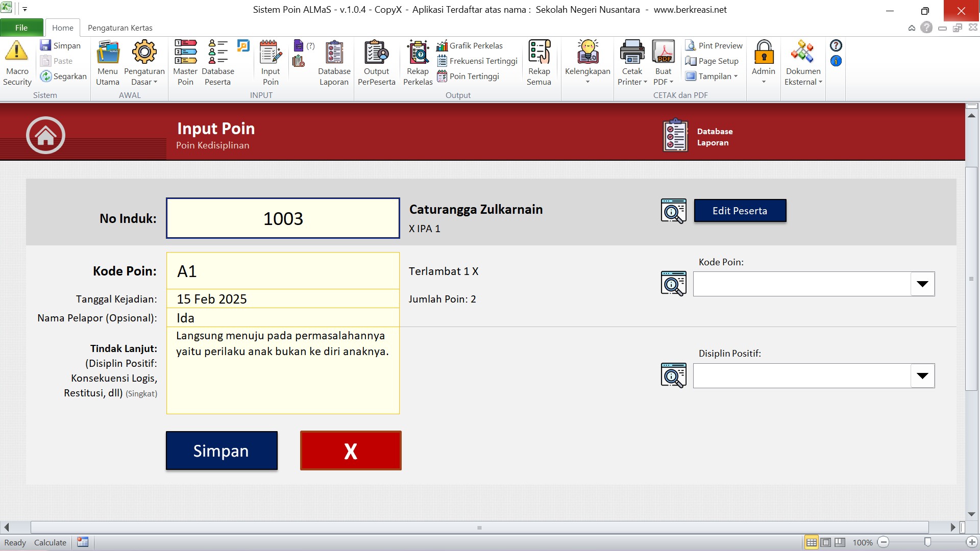Click the Database Peserta ribbon icon
This screenshot has height=551, width=980.
point(218,52)
